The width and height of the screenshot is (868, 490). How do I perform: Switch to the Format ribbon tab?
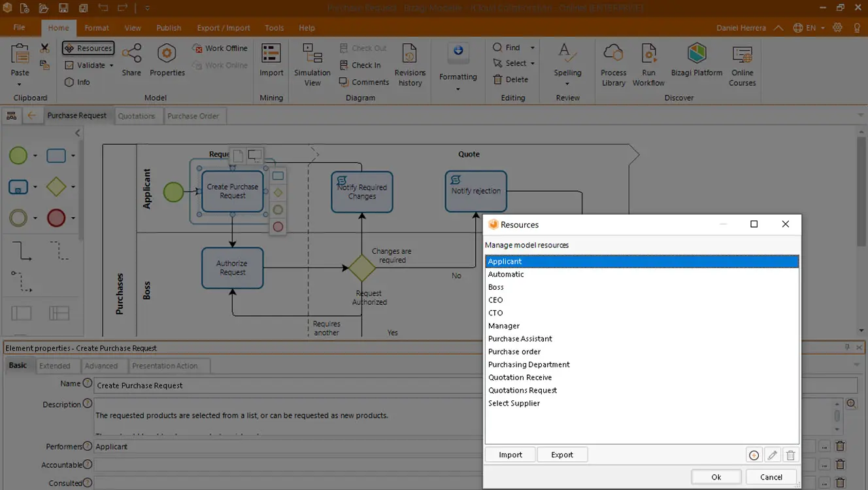pos(97,28)
